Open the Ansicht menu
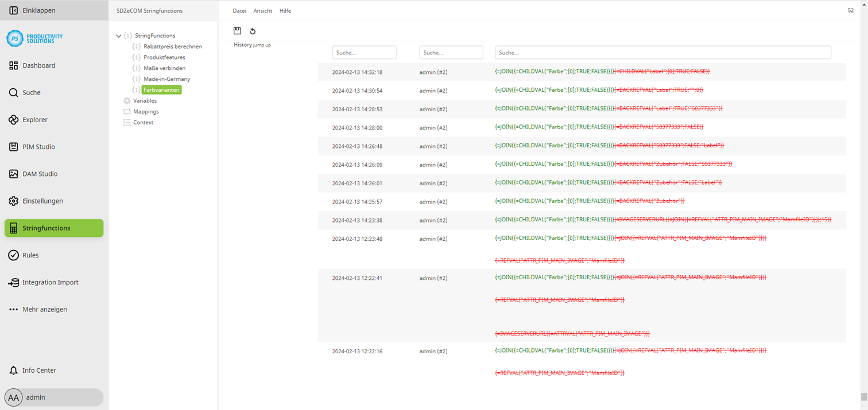Viewport: 868px width, 410px height. (262, 10)
